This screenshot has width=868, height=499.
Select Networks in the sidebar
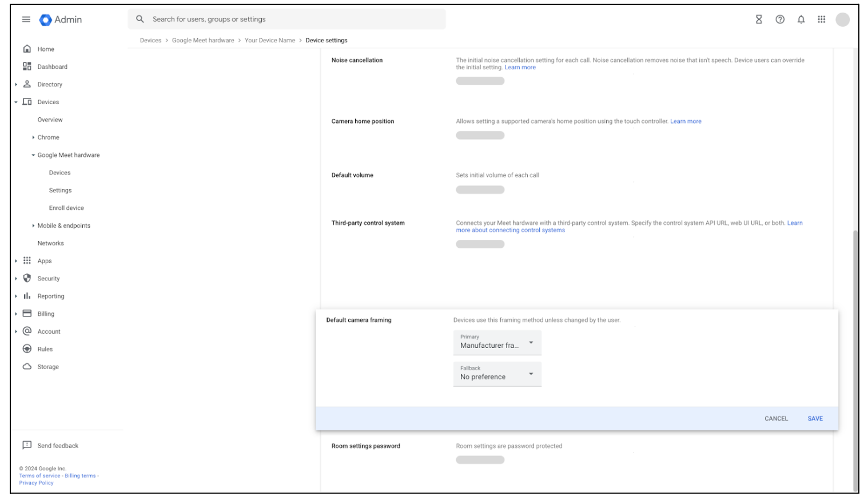click(x=51, y=243)
